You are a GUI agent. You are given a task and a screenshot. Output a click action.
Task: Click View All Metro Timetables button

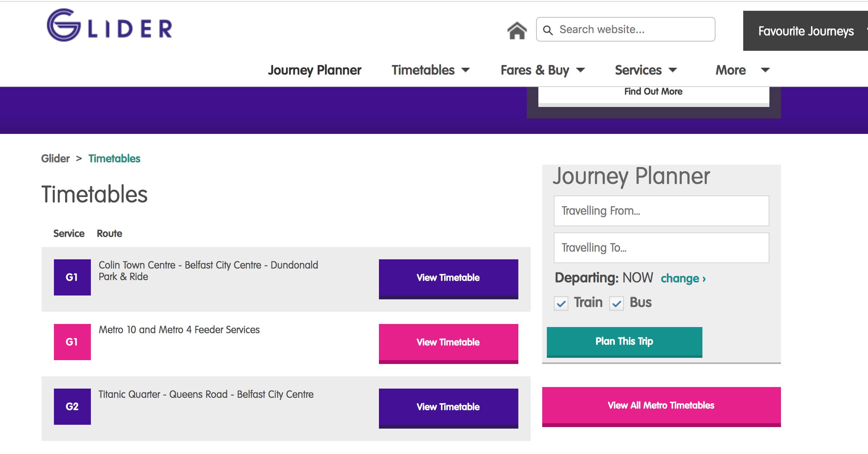661,406
